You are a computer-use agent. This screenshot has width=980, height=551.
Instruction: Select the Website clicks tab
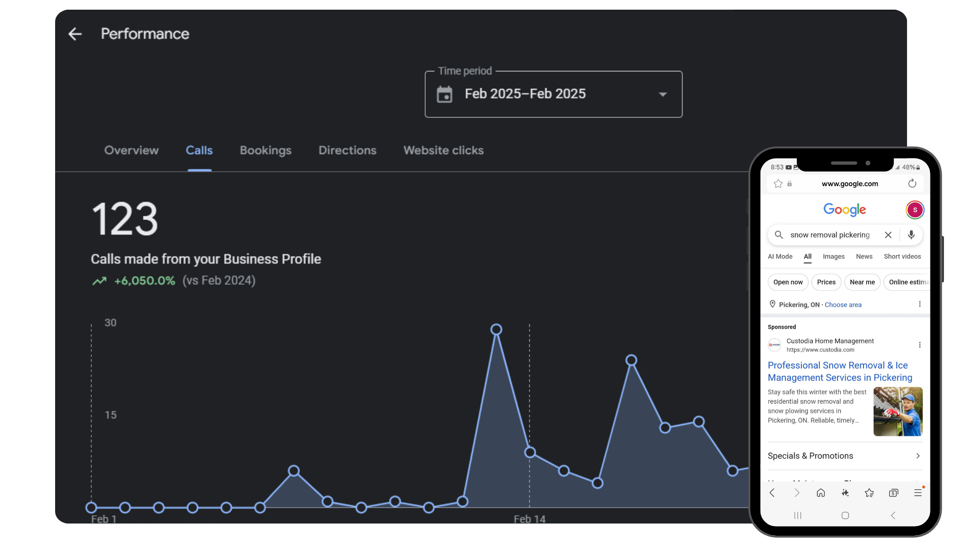[x=443, y=151]
